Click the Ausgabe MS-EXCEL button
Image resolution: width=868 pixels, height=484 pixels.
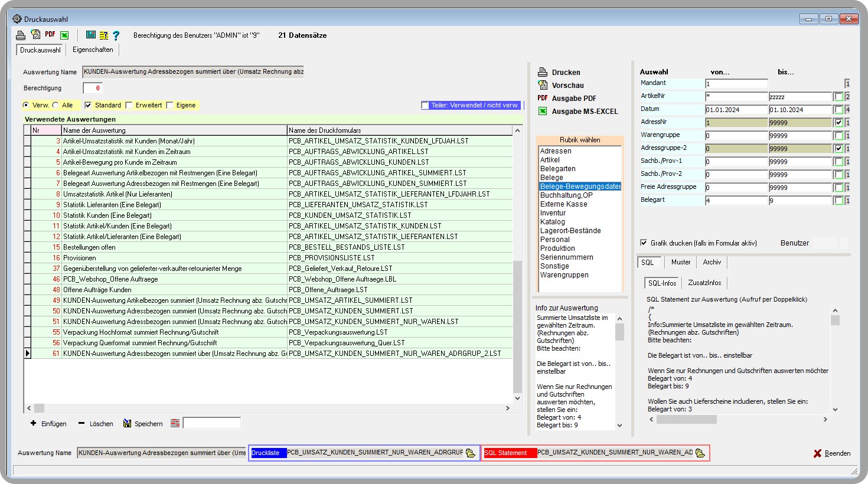tap(584, 112)
